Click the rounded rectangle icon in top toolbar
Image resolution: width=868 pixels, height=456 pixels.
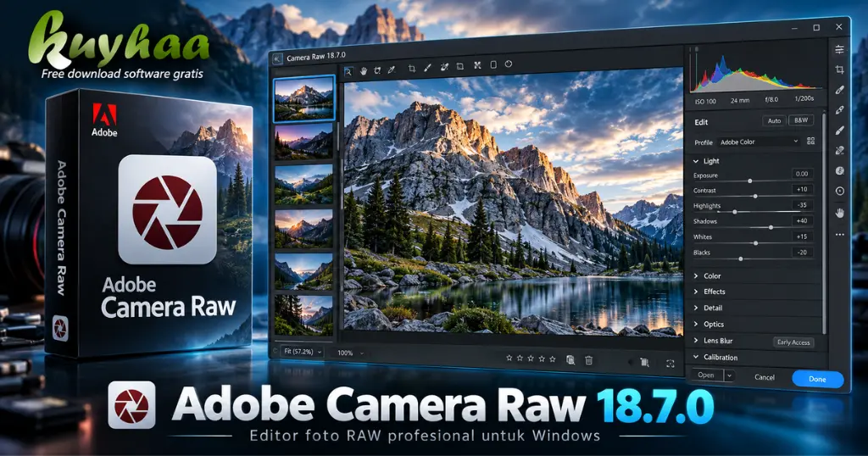(x=493, y=64)
